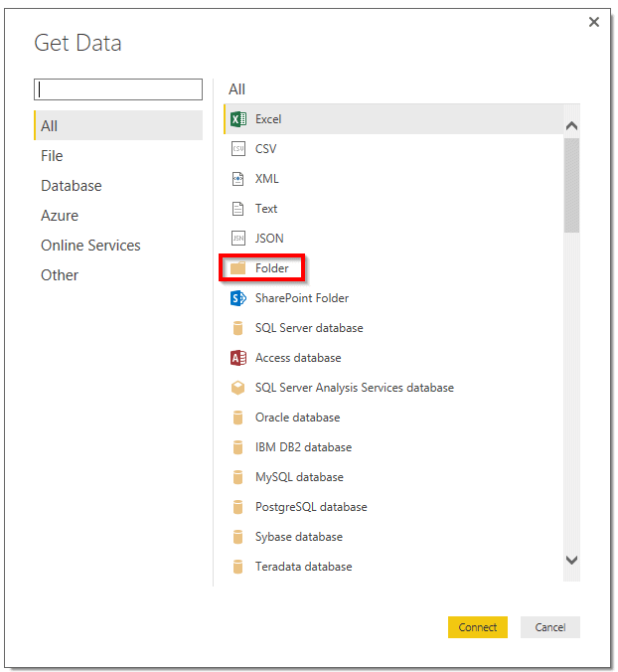Select the SharePoint Folder icon
The width and height of the screenshot is (618, 672).
(x=237, y=298)
